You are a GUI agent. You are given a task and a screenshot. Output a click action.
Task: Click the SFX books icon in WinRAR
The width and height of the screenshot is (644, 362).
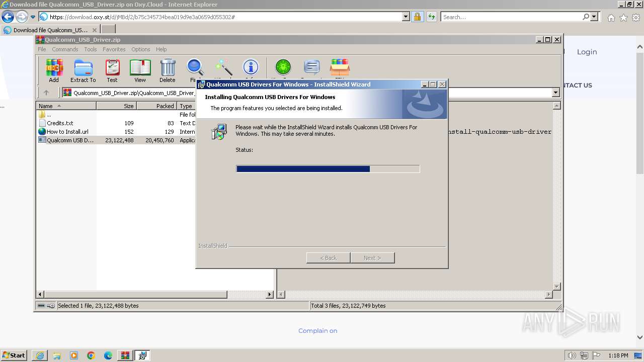click(x=340, y=68)
